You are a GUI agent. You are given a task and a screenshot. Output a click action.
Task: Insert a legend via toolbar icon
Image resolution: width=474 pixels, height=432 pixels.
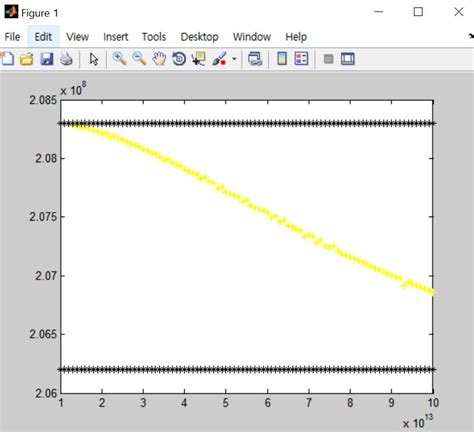[x=301, y=59]
